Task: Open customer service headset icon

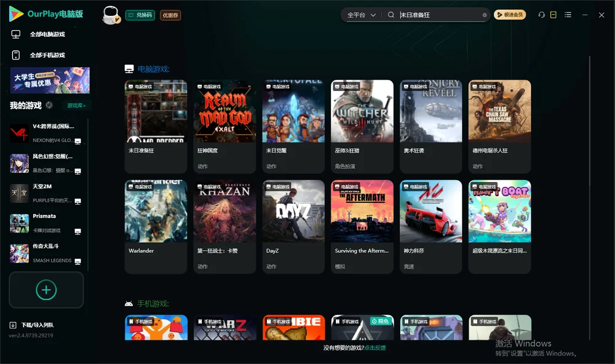Action: point(542,15)
